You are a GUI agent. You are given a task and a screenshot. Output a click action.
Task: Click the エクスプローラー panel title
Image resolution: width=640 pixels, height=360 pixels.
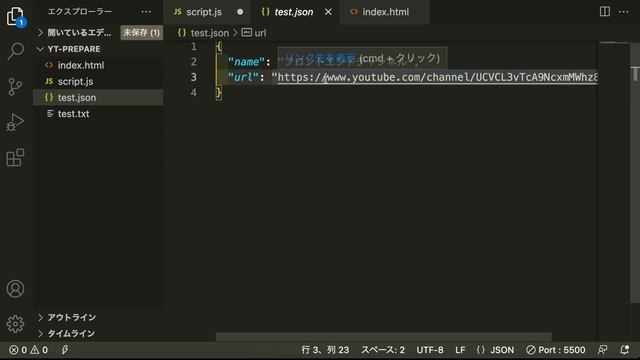[x=80, y=12]
